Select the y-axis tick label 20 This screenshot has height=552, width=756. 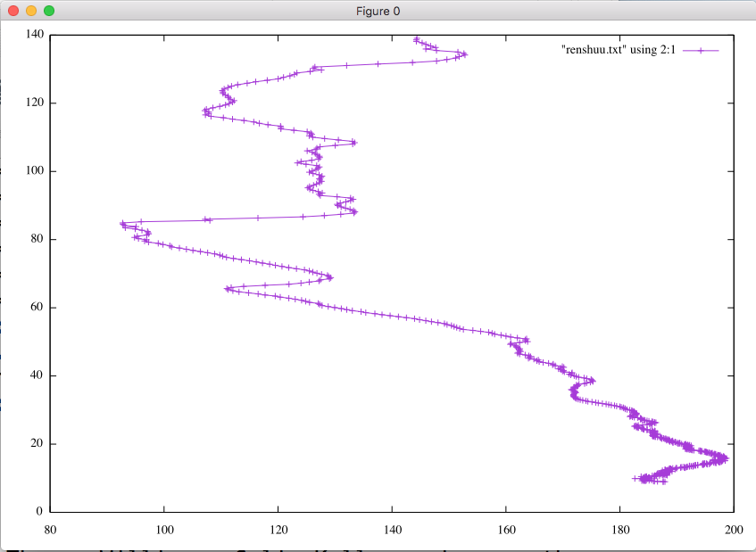coord(37,444)
